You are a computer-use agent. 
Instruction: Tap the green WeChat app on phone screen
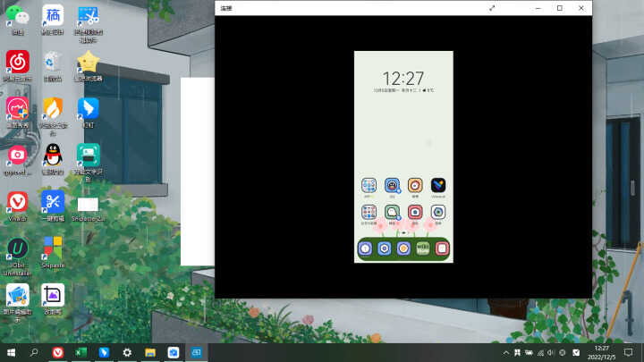pos(392,212)
